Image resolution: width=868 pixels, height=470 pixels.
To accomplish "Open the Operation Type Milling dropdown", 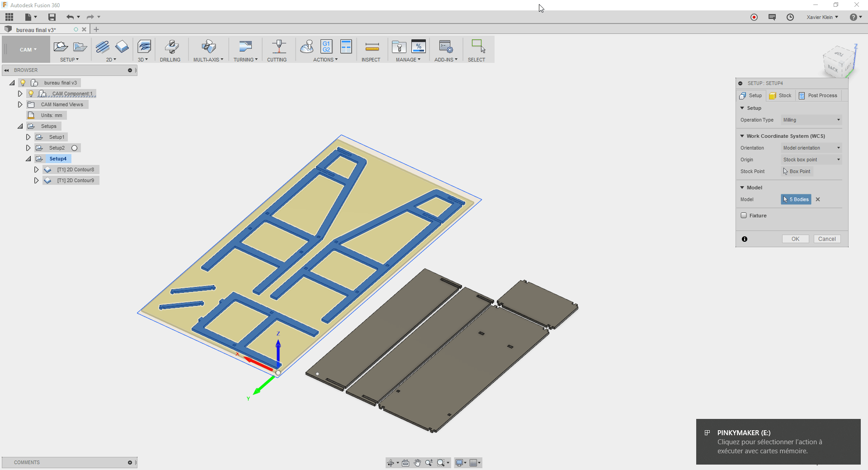I will click(811, 120).
